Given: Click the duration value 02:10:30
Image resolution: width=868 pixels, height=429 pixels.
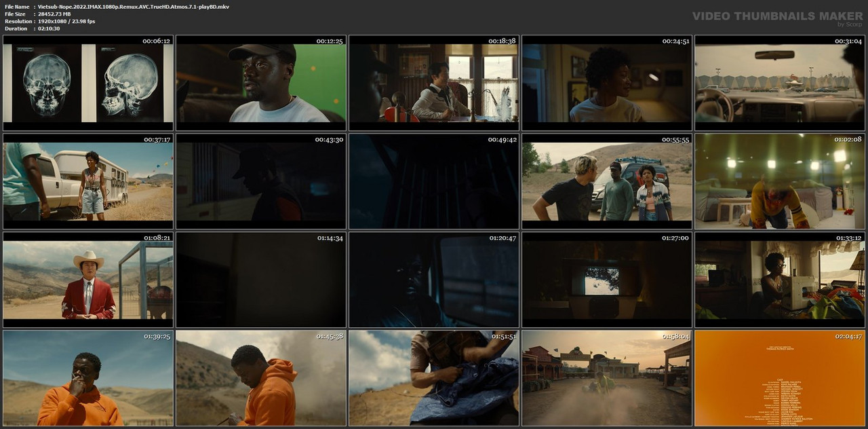Looking at the screenshot, I should tap(49, 29).
